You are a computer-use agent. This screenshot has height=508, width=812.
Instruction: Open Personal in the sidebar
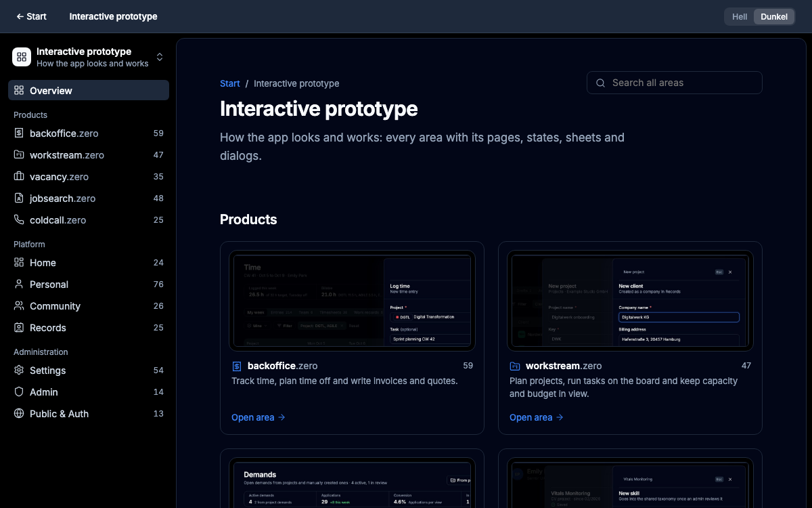[89, 284]
